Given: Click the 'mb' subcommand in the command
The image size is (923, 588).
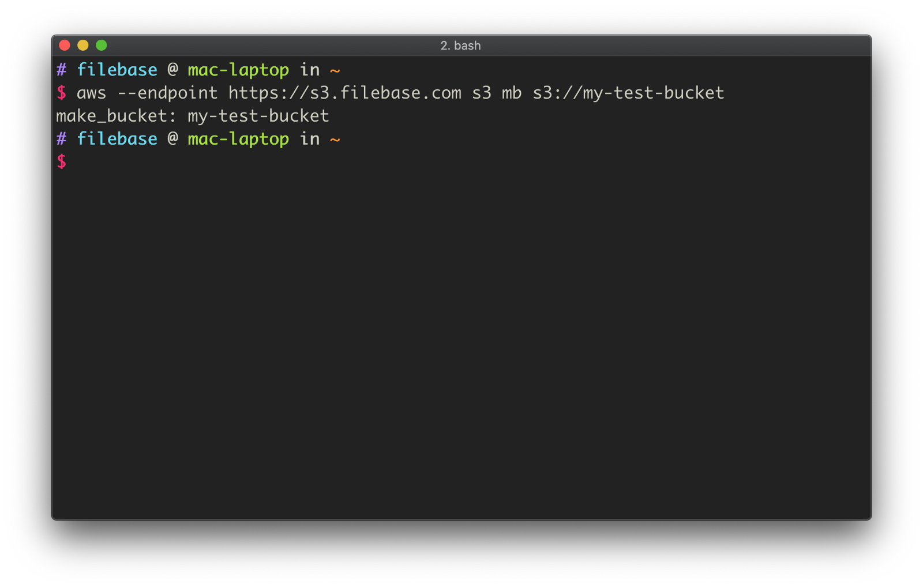Looking at the screenshot, I should (512, 93).
